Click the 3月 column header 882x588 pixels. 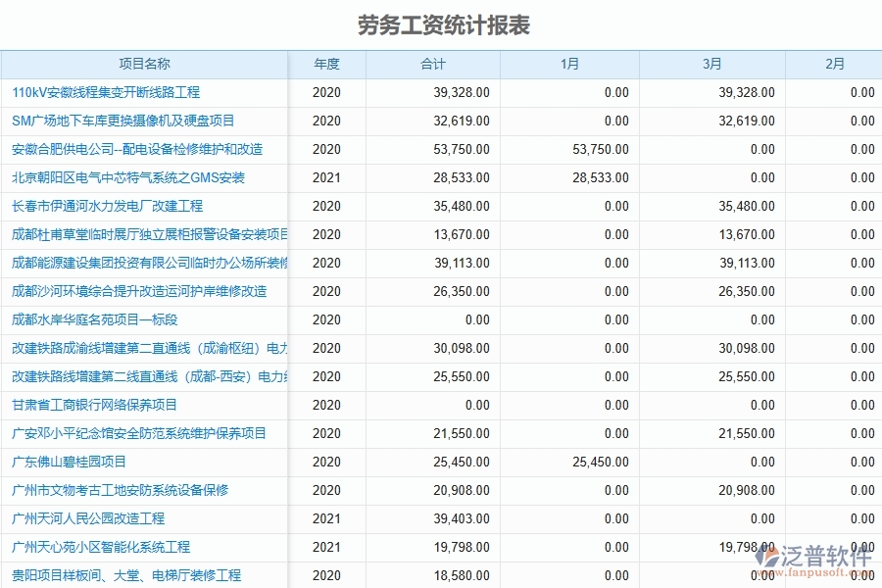tap(711, 64)
